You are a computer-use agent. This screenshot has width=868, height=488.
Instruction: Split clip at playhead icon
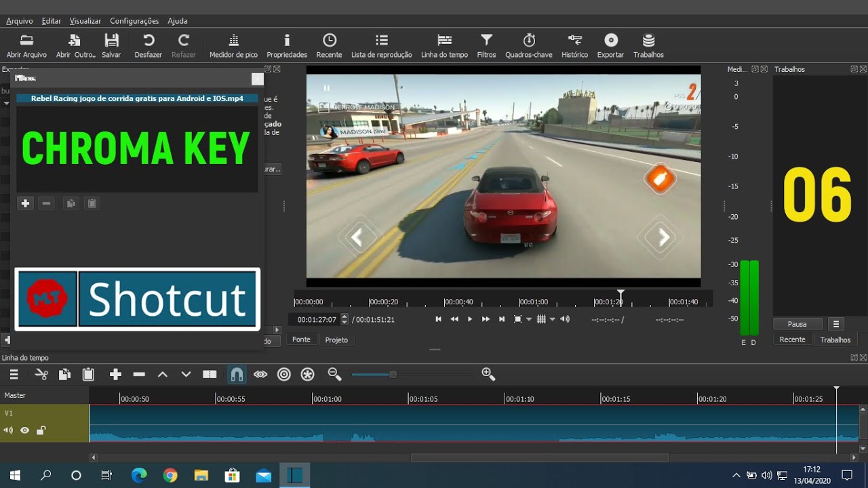coord(210,374)
